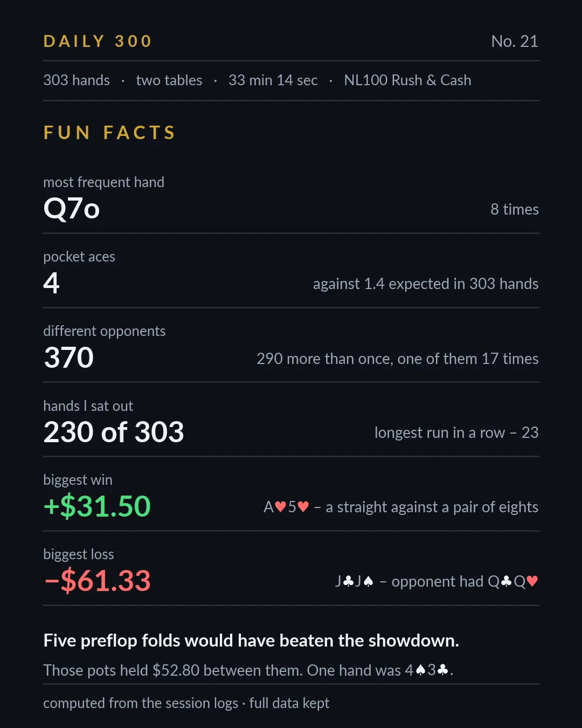Select the No. 21 issue label

(515, 42)
